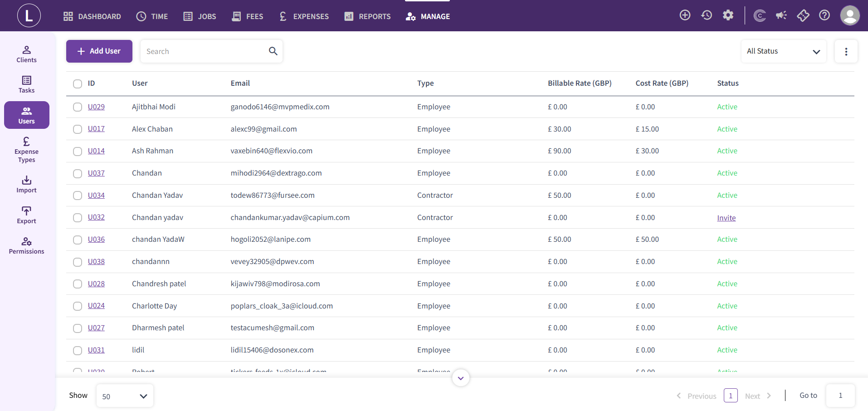868x411 pixels.
Task: Open the Time menu
Action: pos(152,16)
